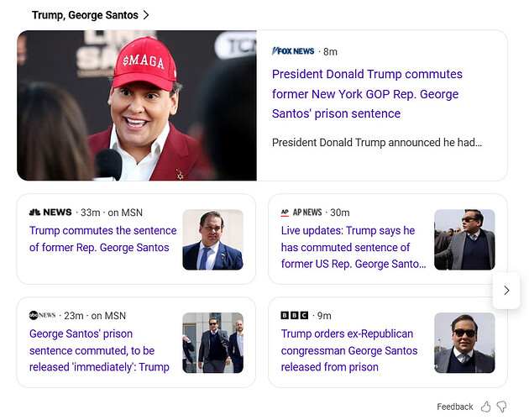Expand the 'Trump, George Santos' topic heading

[83, 15]
